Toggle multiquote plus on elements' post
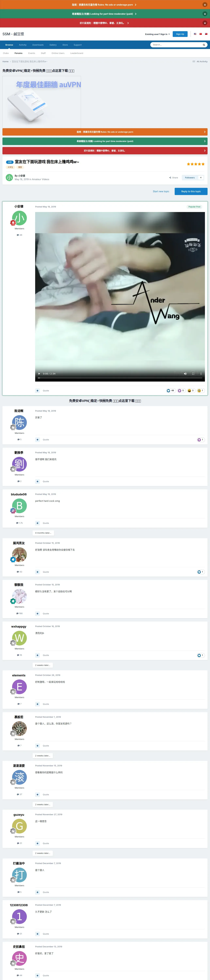The image size is (210, 980). tap(37, 704)
